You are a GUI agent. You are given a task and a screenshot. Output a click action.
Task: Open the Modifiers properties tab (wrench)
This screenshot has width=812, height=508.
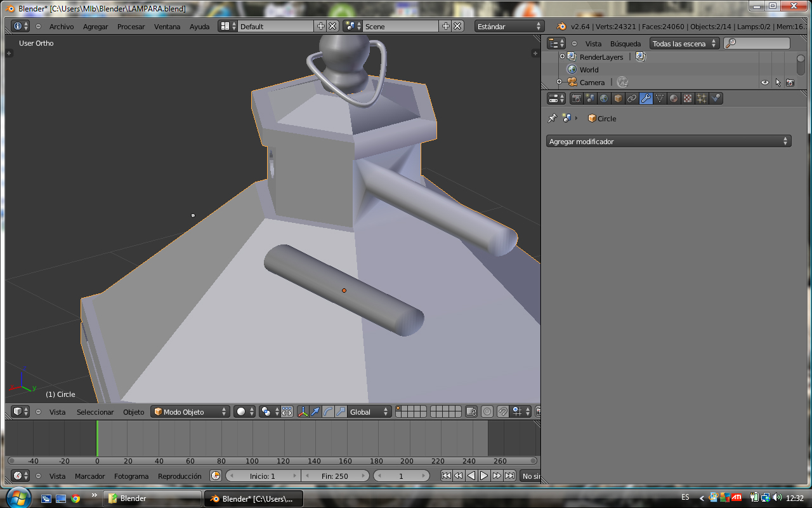point(646,98)
